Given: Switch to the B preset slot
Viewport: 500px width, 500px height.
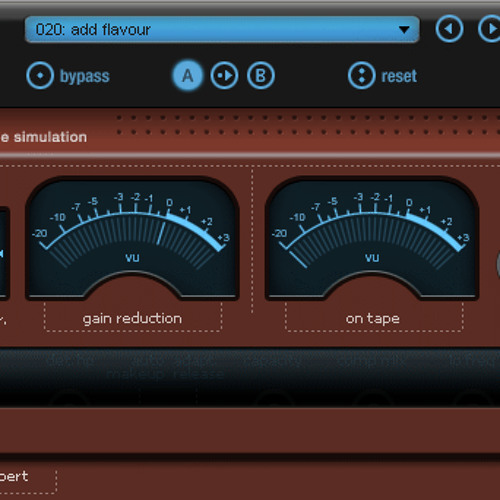Looking at the screenshot, I should point(261,75).
